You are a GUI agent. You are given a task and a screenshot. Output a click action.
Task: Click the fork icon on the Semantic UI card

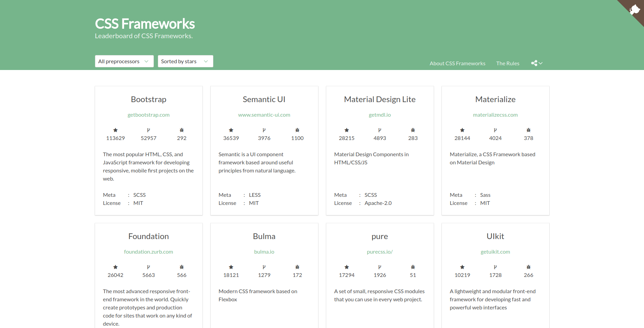click(264, 130)
